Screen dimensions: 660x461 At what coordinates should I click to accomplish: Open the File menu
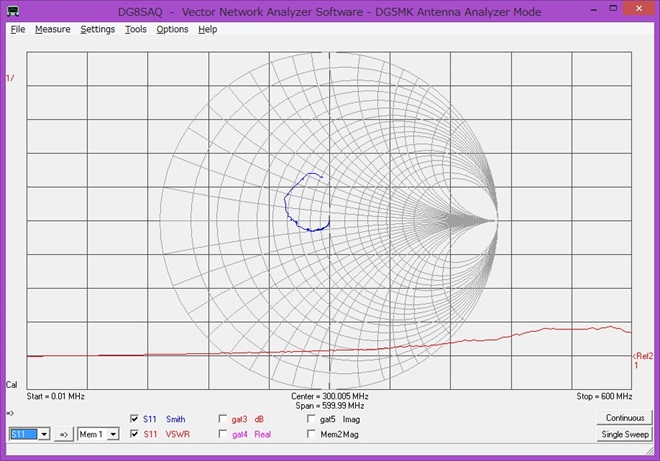tap(18, 29)
